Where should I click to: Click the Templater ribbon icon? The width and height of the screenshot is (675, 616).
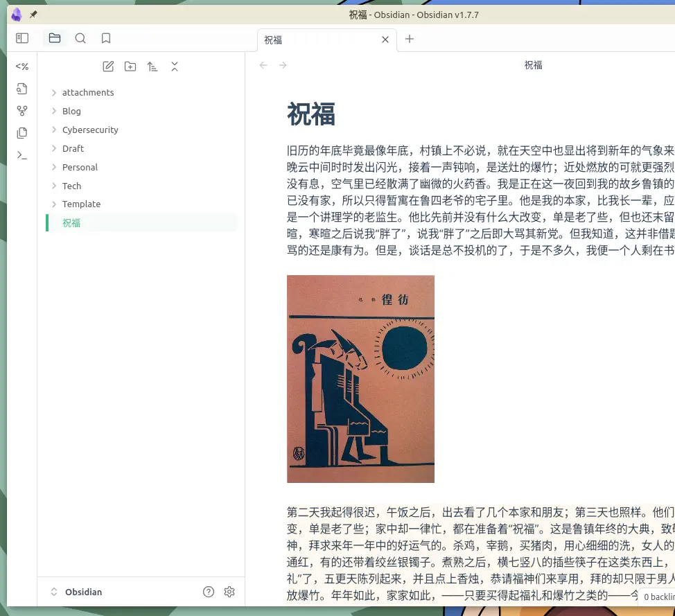point(22,67)
